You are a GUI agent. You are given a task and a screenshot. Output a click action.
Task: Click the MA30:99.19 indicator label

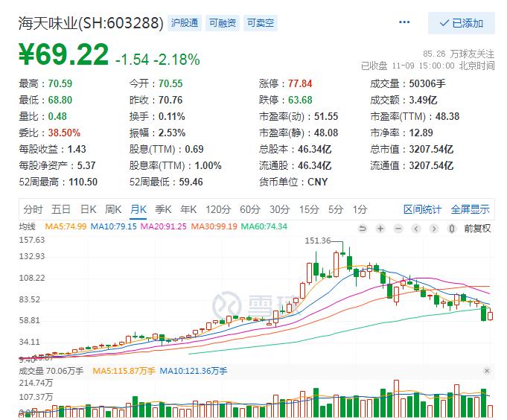click(214, 226)
